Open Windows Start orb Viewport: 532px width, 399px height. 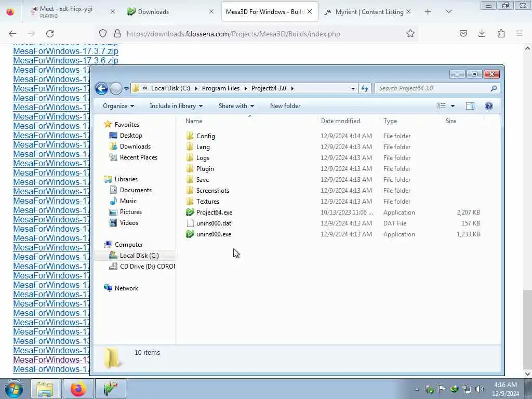(14, 389)
